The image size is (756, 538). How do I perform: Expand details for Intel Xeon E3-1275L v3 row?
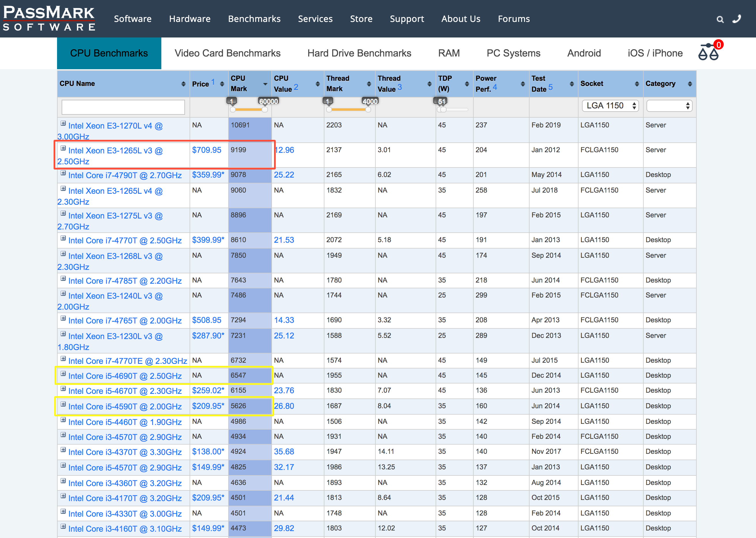pyautogui.click(x=63, y=213)
